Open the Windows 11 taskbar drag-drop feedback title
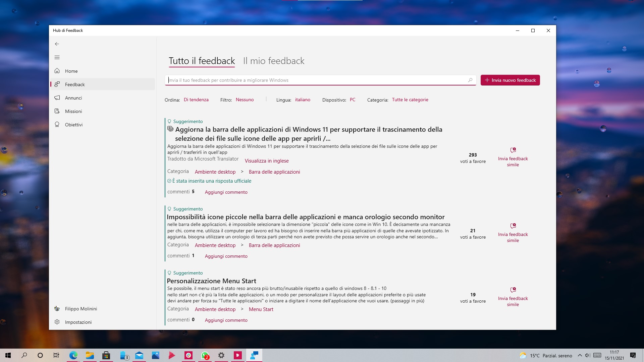Screen dimensions: 644x362 (x=309, y=134)
